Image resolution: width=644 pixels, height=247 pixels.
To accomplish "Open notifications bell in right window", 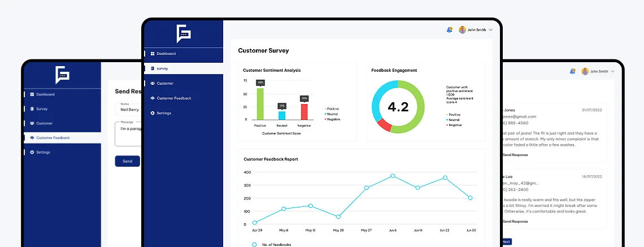I will click(572, 71).
